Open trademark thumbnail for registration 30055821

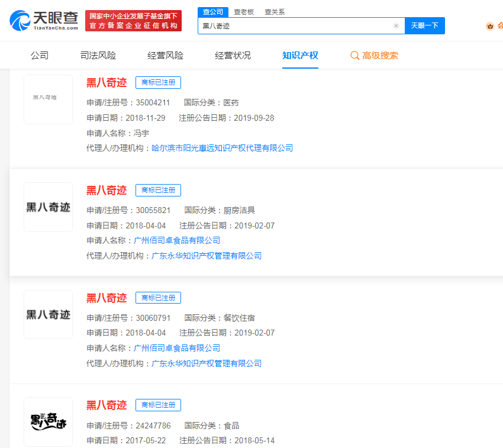coord(48,207)
